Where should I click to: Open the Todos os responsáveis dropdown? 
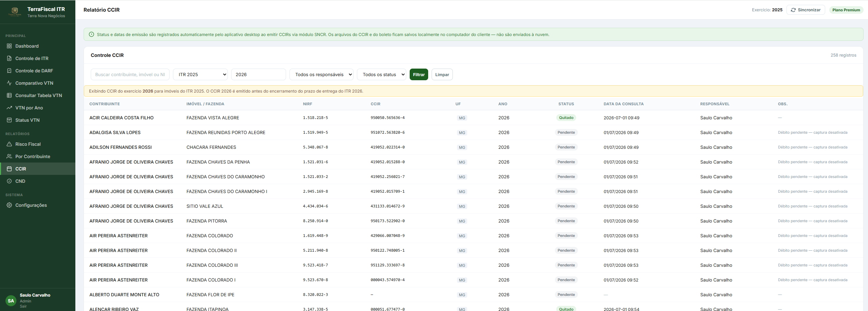321,74
